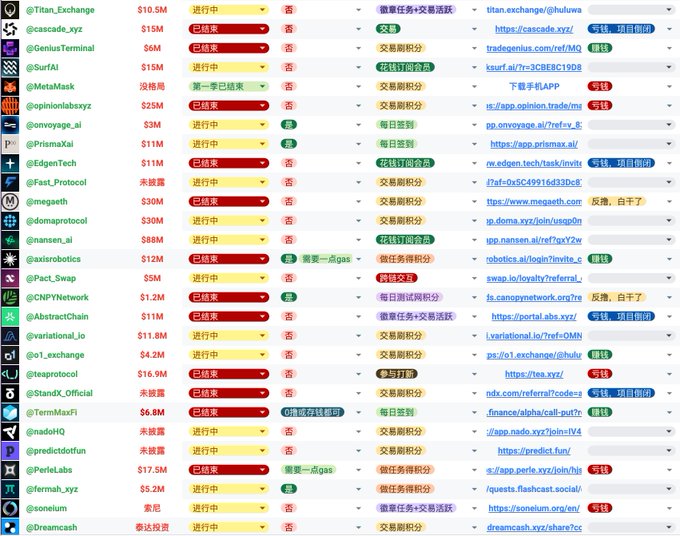The image size is (680, 536).
Task: Click the teaprotocol logo icon
Action: click(10, 374)
